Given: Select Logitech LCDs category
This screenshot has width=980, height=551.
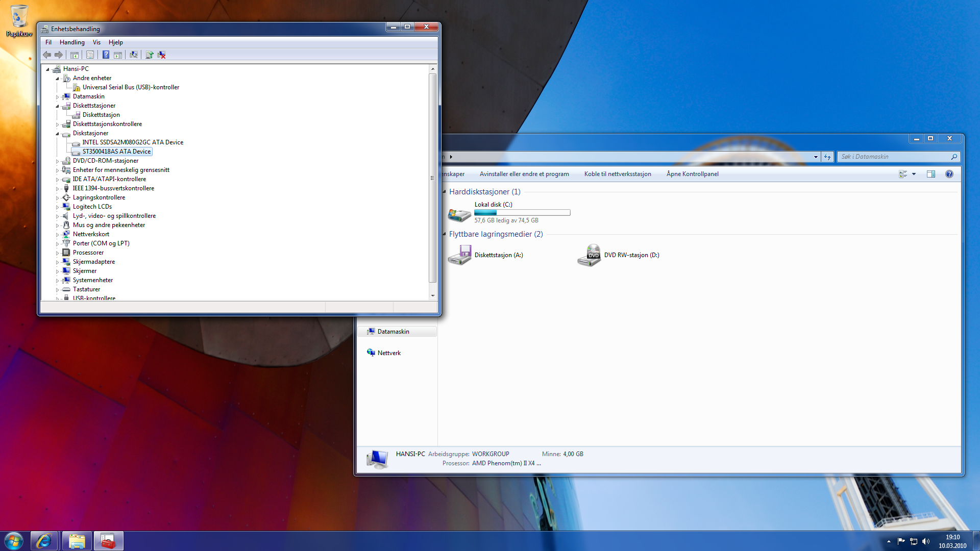Looking at the screenshot, I should tap(92, 207).
